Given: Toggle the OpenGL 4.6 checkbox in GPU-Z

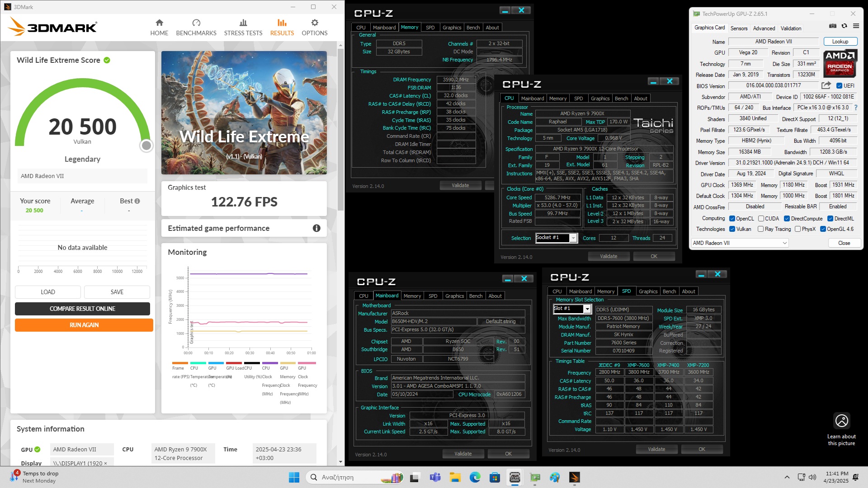Looking at the screenshot, I should 823,229.
